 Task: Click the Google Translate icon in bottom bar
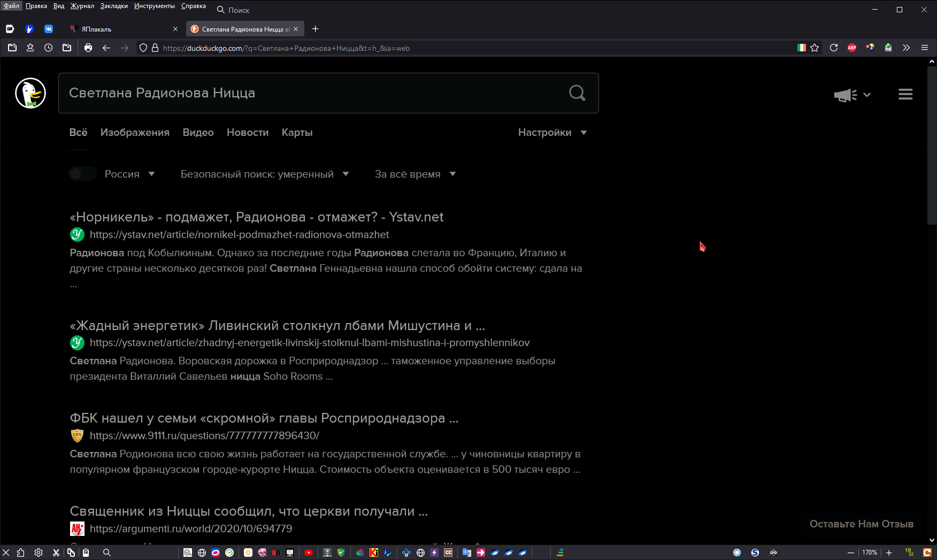click(467, 553)
